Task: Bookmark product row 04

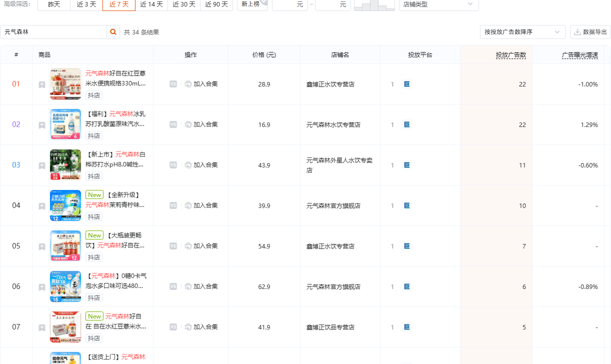Action: click(42, 206)
